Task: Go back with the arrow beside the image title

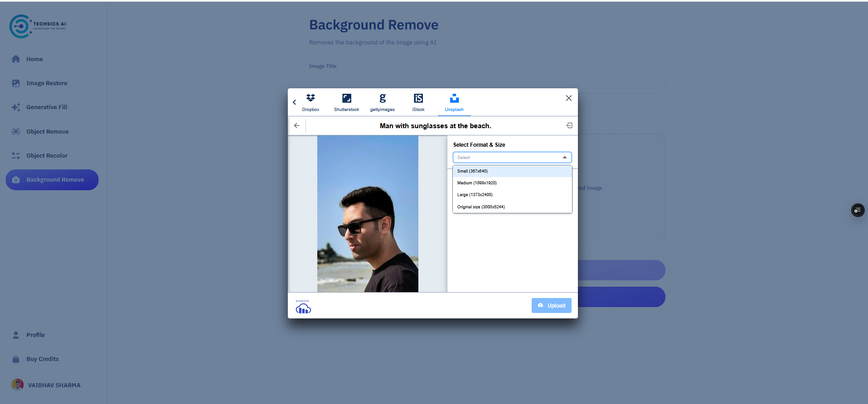Action: coord(297,125)
